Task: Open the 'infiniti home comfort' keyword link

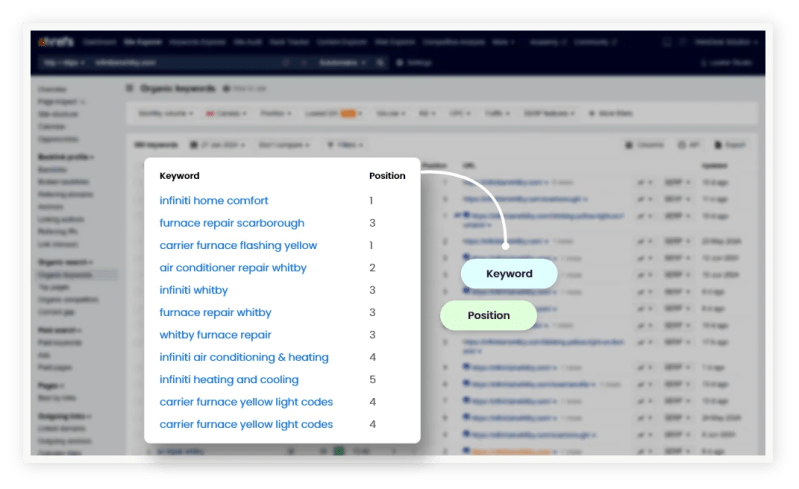Action: [x=214, y=201]
